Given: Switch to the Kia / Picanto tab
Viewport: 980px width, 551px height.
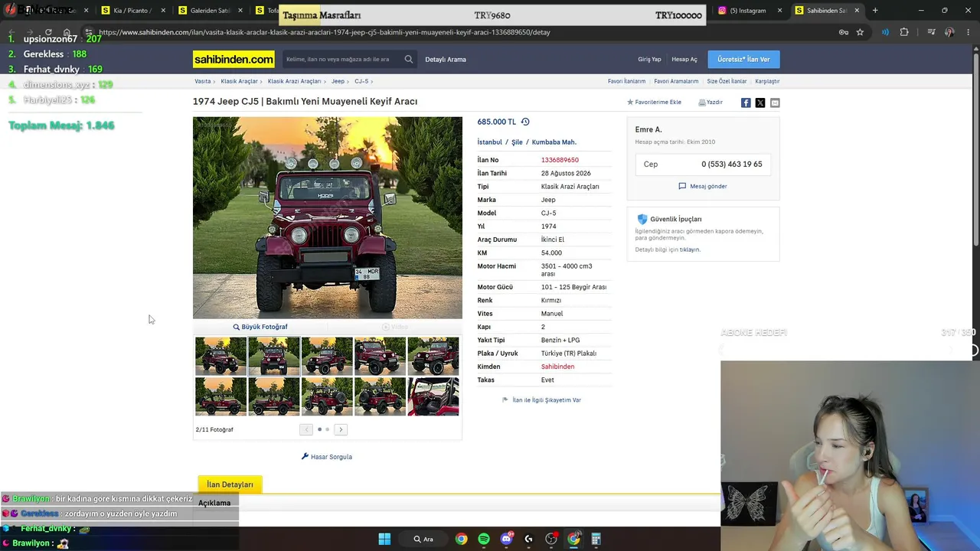Looking at the screenshot, I should click(x=131, y=11).
